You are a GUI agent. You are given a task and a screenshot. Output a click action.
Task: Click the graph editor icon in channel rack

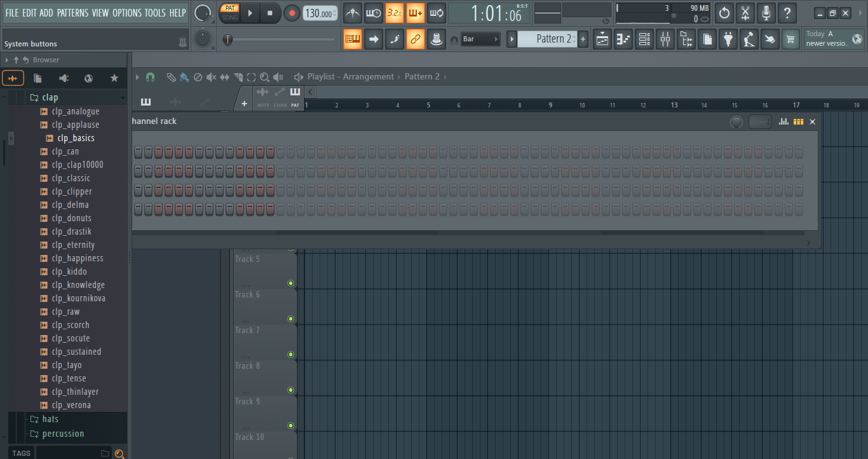pos(783,121)
